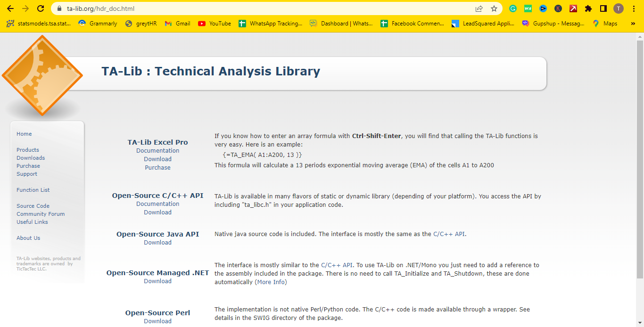Click the page title TA-Lib : Technical Analysis Library
The height and width of the screenshot is (327, 644).
(211, 71)
